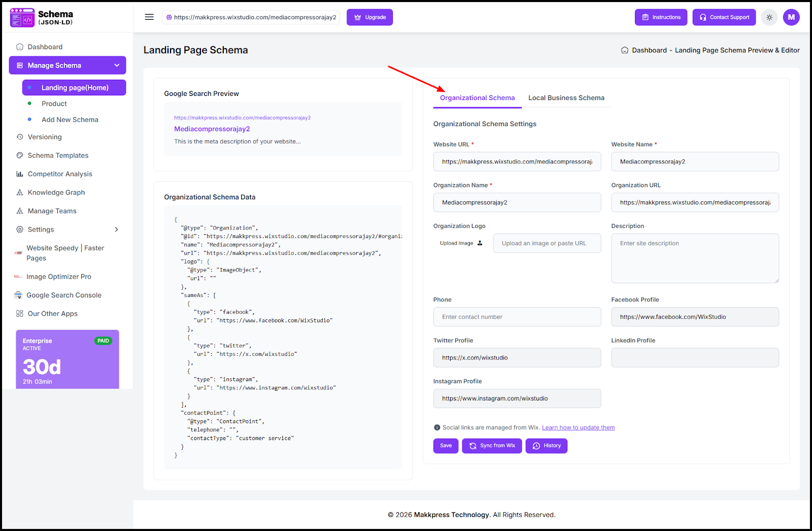Open Google Search Console in sidebar
The width and height of the screenshot is (812, 531).
[x=64, y=295]
